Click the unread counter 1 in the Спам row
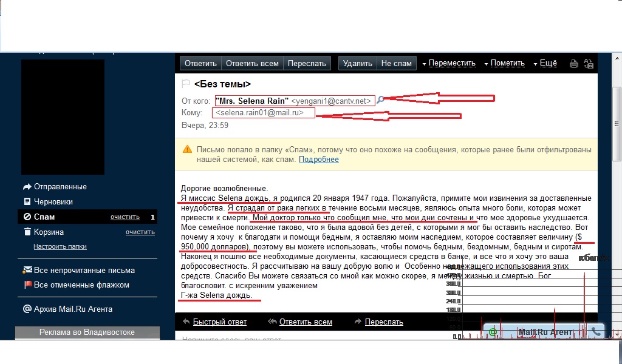The width and height of the screenshot is (622, 364). [x=152, y=217]
